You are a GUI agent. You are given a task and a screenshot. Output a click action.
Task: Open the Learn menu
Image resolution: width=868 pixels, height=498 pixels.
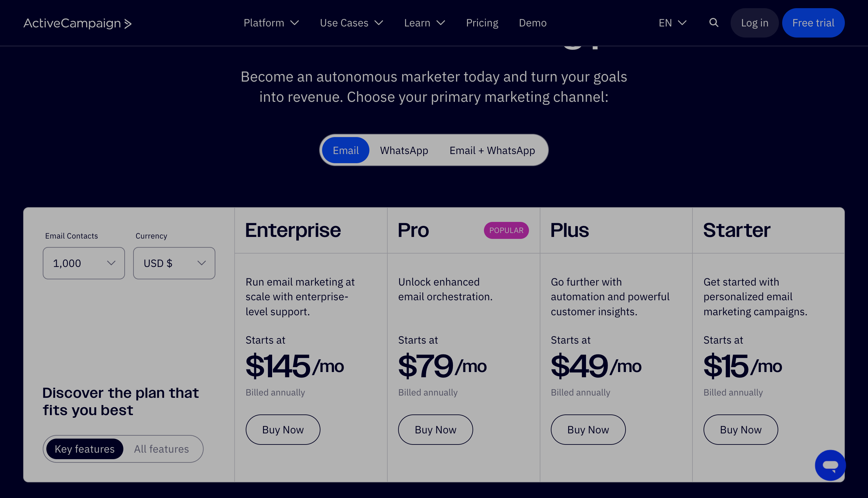pyautogui.click(x=424, y=23)
